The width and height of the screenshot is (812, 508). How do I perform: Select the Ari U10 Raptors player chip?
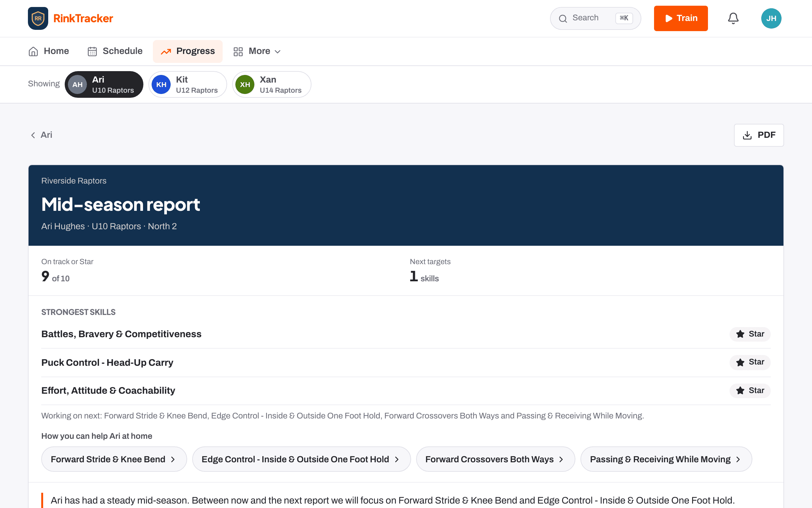click(x=104, y=84)
